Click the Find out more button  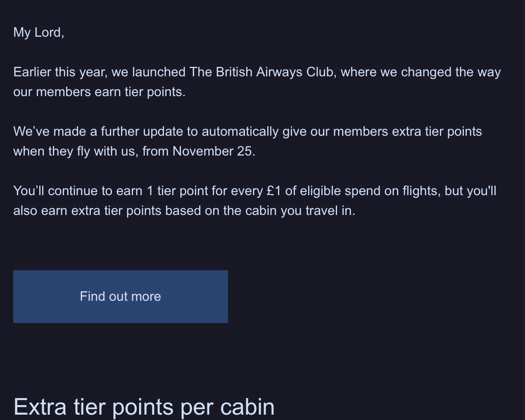[120, 296]
